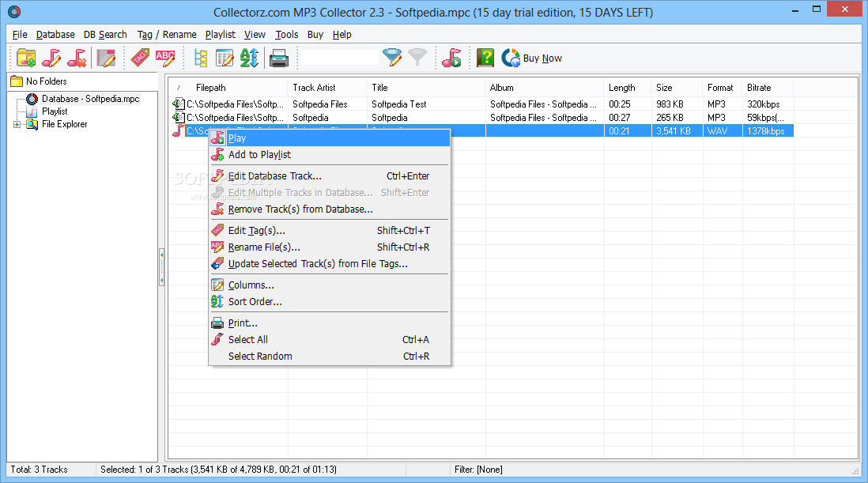Choose Select All from context menu

coord(330,339)
